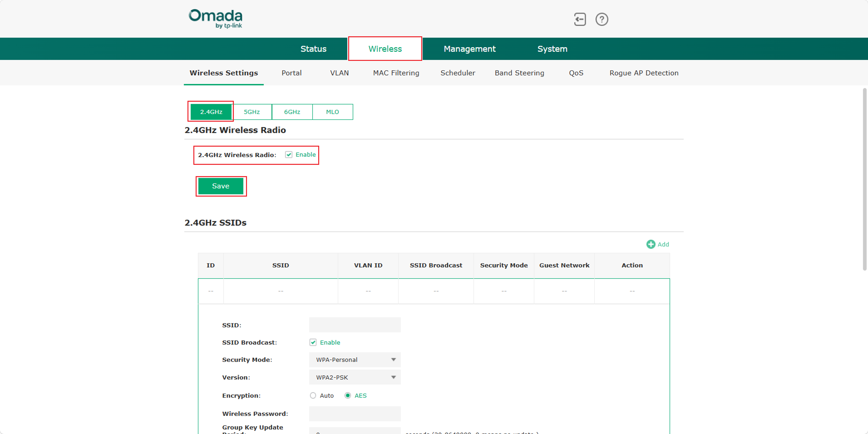Toggle SSID Broadcast Enable checkbox
Image resolution: width=868 pixels, height=434 pixels.
(313, 342)
